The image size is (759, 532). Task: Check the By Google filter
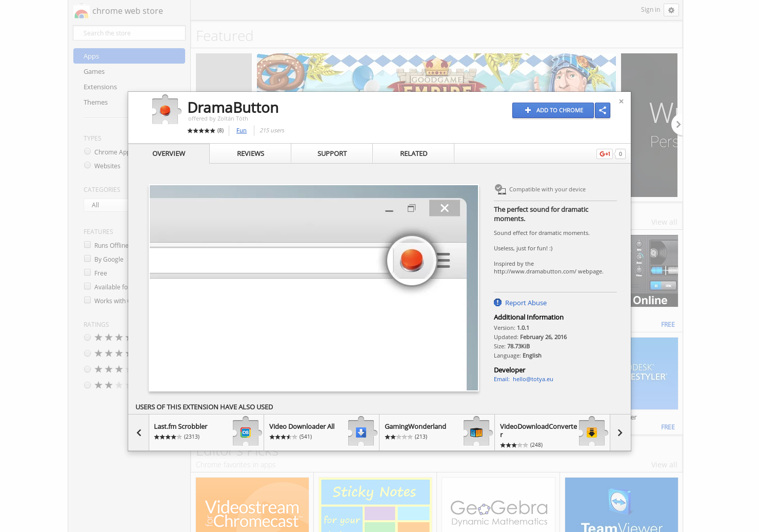[87, 259]
